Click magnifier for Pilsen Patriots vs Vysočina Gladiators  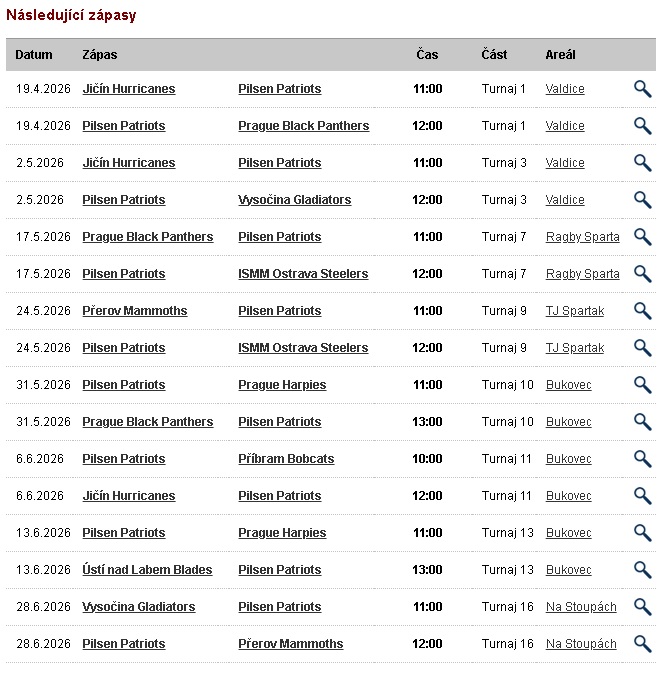[x=642, y=200]
